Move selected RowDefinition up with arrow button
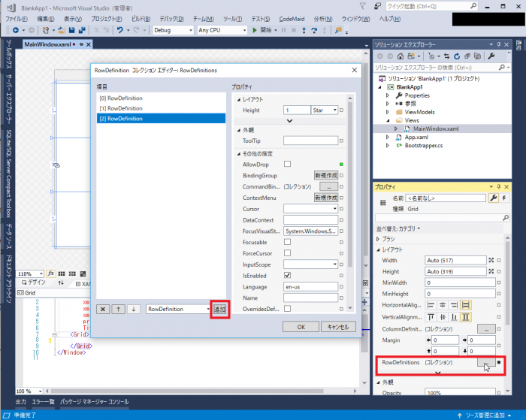The width and height of the screenshot is (526, 420). (x=118, y=309)
